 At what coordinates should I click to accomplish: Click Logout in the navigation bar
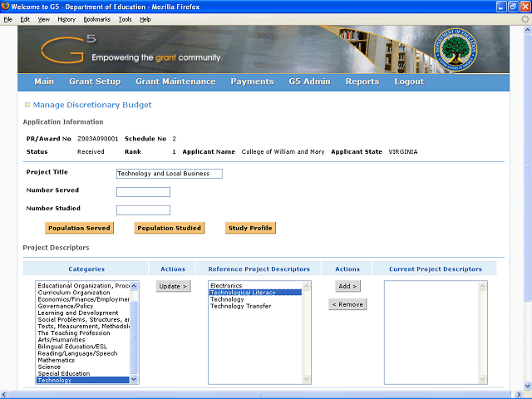click(x=409, y=81)
